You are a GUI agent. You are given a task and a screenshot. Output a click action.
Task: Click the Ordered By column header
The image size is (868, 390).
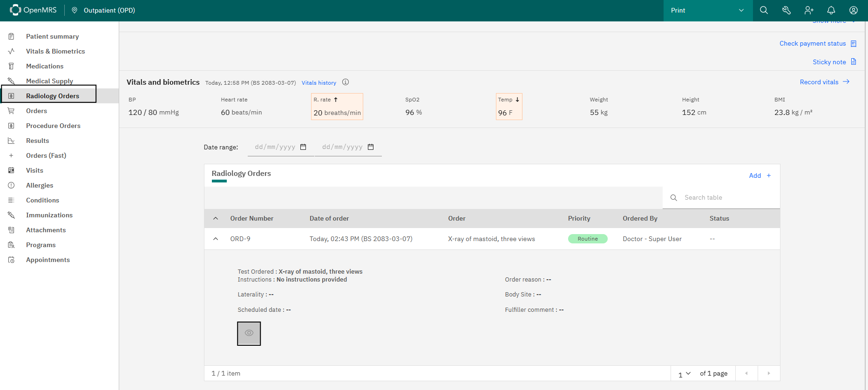pyautogui.click(x=640, y=218)
